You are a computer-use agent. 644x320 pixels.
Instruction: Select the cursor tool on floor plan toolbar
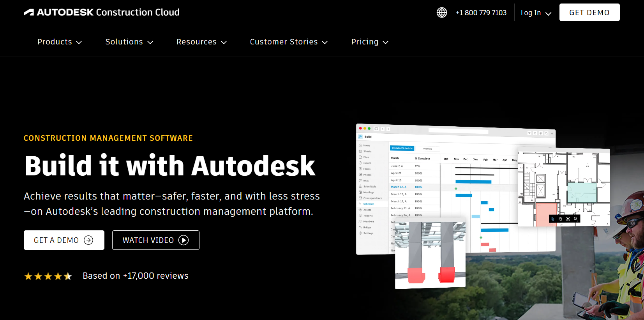pos(552,219)
